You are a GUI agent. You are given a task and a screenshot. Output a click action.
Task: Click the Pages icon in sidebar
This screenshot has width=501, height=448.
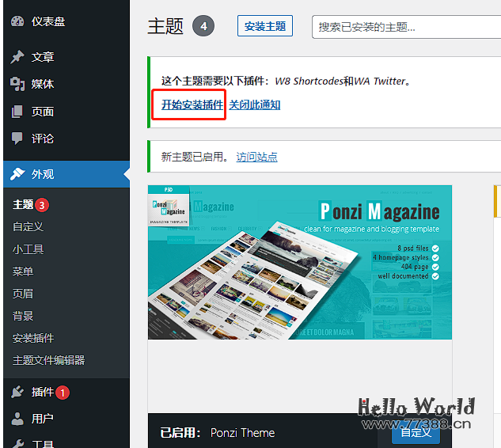tap(17, 112)
